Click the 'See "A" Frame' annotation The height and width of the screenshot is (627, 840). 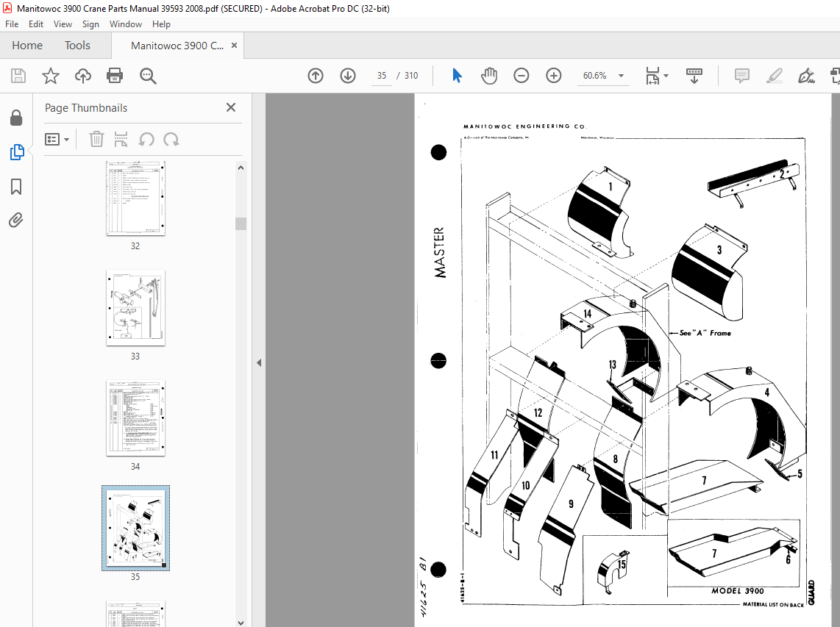click(705, 333)
